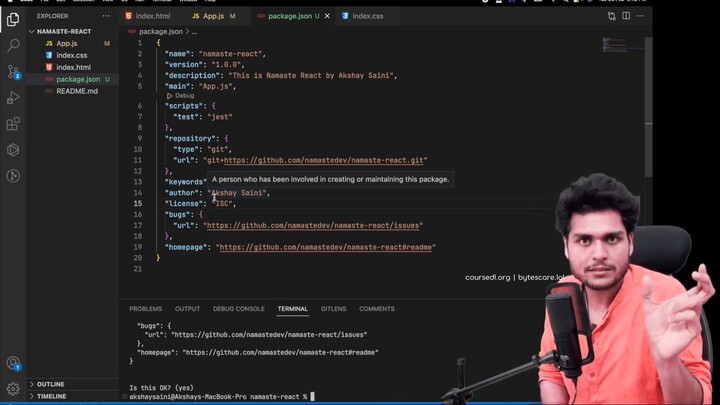Click the "Akshay Saini" author value
The width and height of the screenshot is (720, 405).
click(x=236, y=193)
